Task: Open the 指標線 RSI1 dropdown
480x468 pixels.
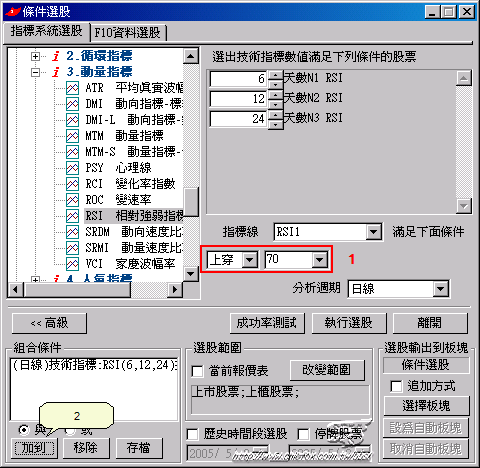Action: [x=373, y=232]
